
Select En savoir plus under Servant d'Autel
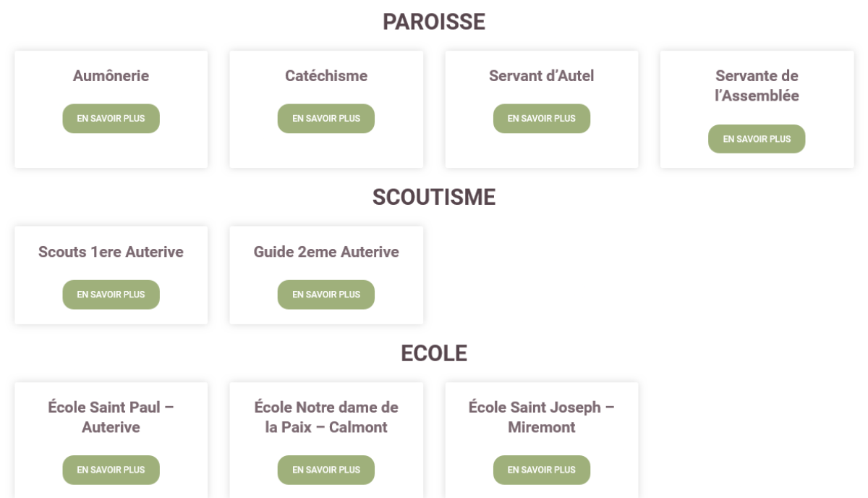pos(542,119)
